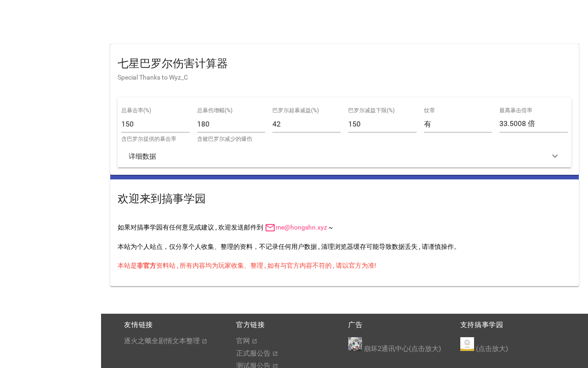Click 崩坏2通讯中心(点击放大) text link
Viewport: 588px width, 368px height.
[402, 349]
